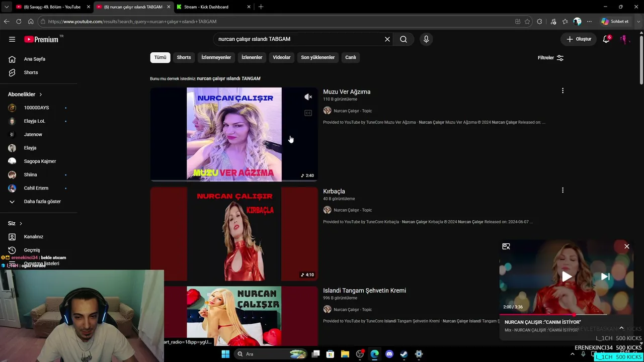Show hidden system tray icons
The image size is (644, 362).
[572, 354]
